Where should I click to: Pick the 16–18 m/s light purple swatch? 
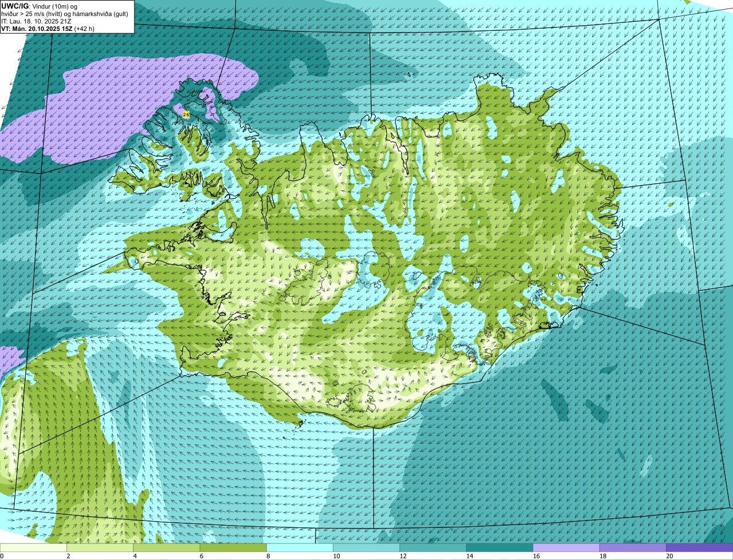[566, 547]
